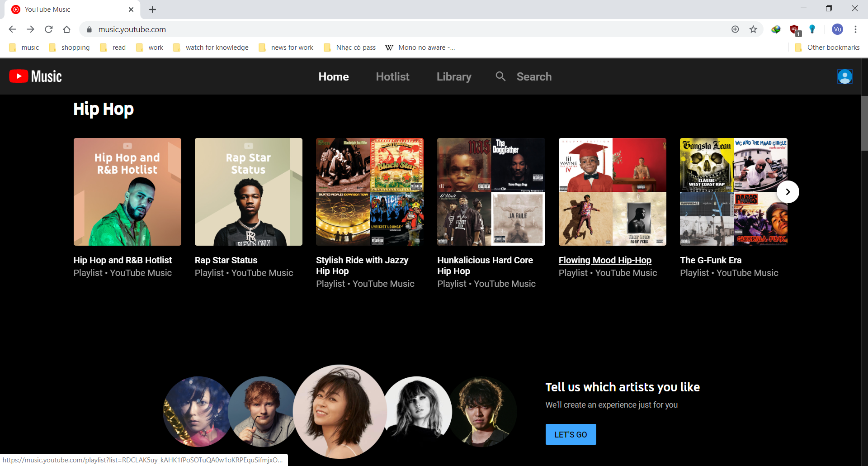Open a new browser tab
The width and height of the screenshot is (868, 466).
[152, 10]
